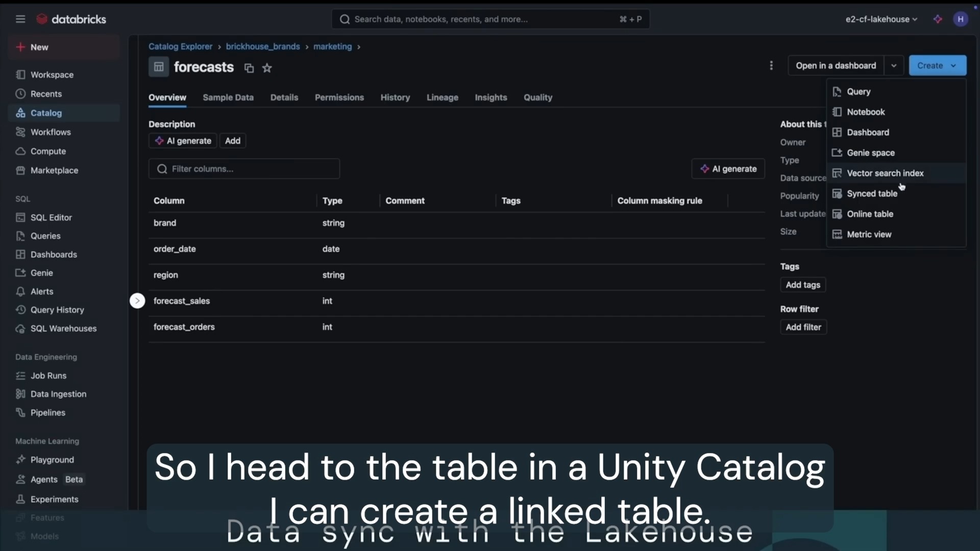Open SQL Warehouses

(x=64, y=329)
